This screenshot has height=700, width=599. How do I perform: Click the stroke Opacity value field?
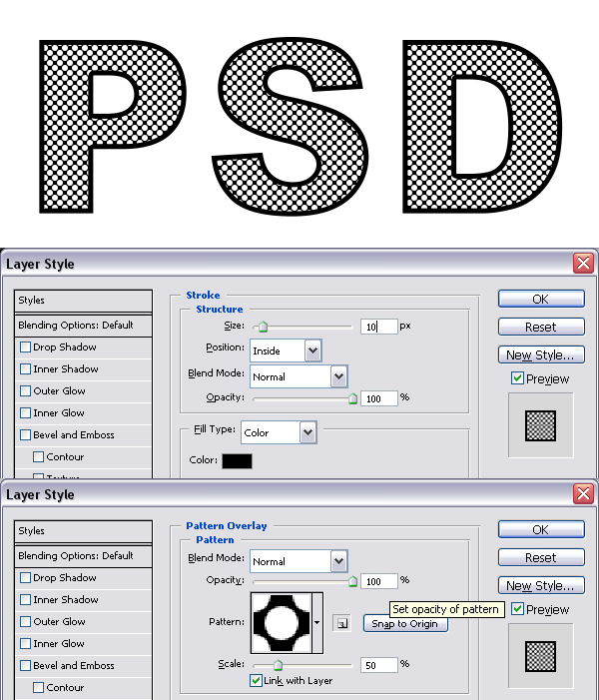(379, 398)
